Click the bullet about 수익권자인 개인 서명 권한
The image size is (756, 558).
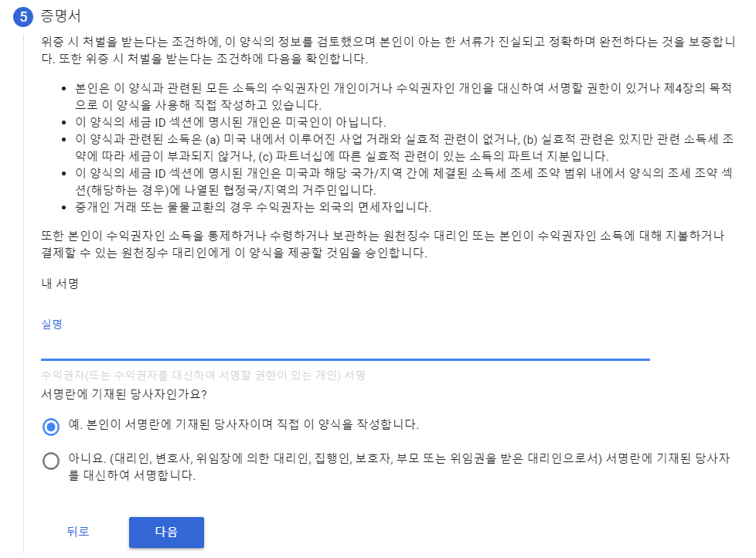[404, 97]
